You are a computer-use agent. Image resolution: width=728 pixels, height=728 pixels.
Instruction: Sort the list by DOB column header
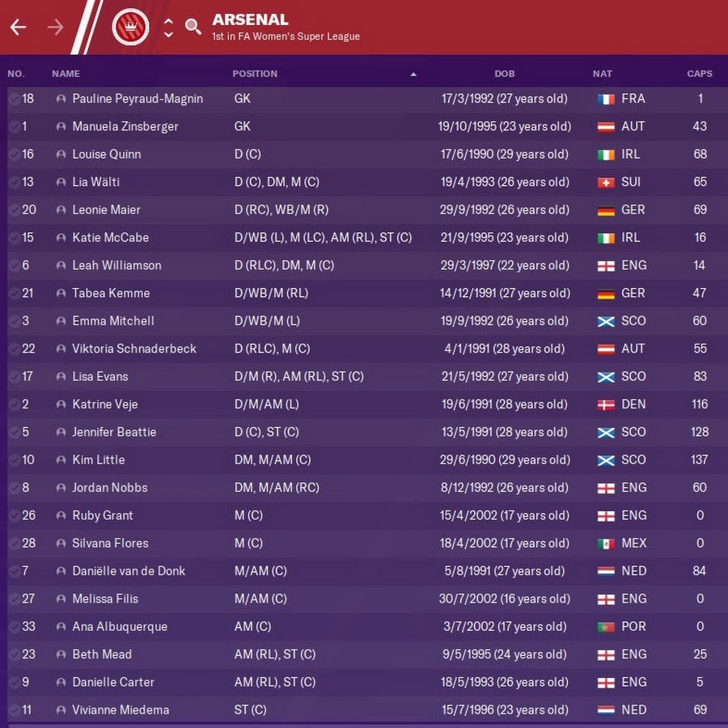tap(504, 74)
